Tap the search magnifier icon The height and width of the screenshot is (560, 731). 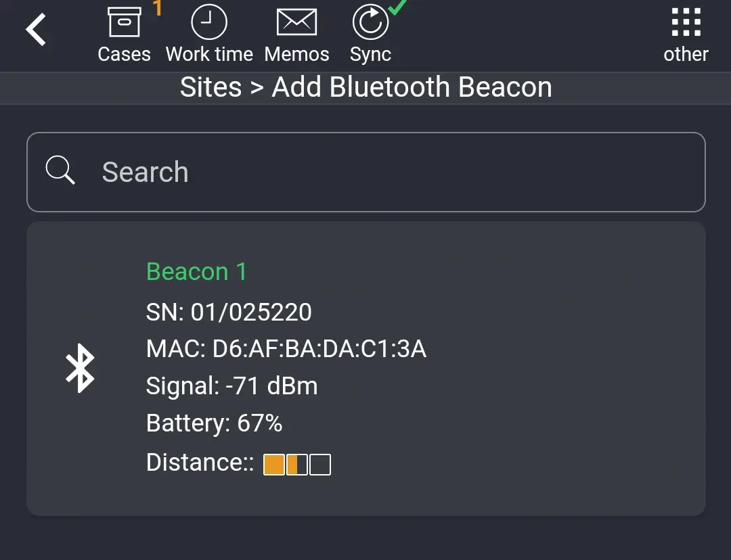pos(60,171)
